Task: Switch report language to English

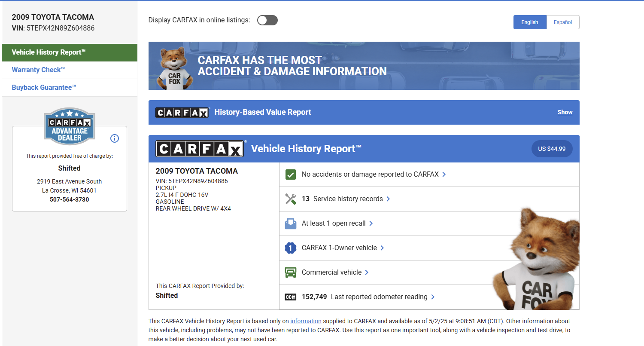Action: click(x=529, y=22)
